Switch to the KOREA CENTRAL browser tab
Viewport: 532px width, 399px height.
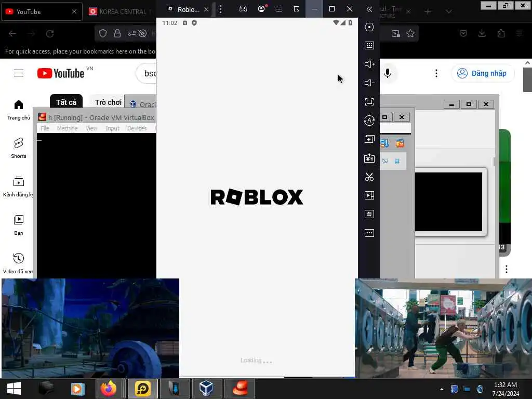click(x=119, y=11)
